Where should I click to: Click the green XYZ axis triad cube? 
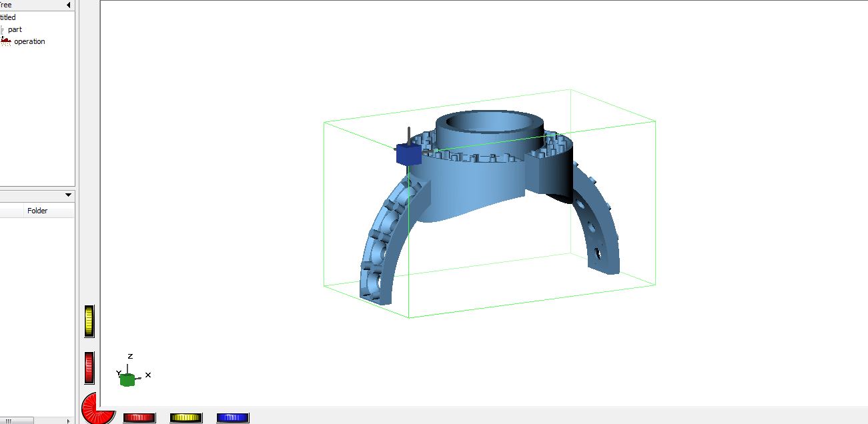pyautogui.click(x=127, y=379)
